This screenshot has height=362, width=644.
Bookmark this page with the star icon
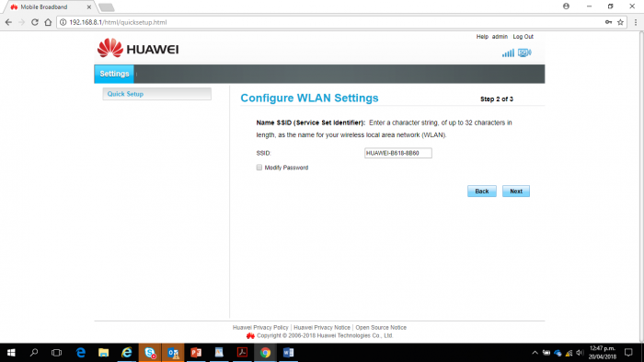tap(621, 22)
